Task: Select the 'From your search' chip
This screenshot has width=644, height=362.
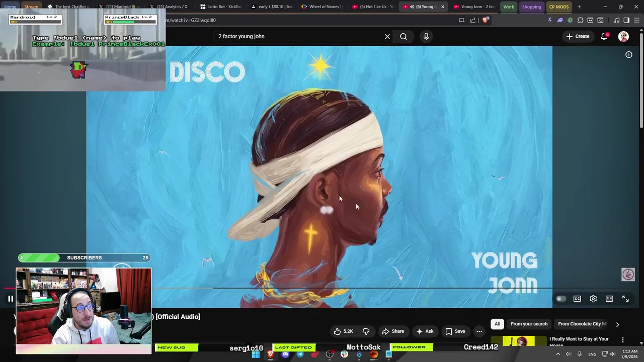Action: (x=529, y=324)
